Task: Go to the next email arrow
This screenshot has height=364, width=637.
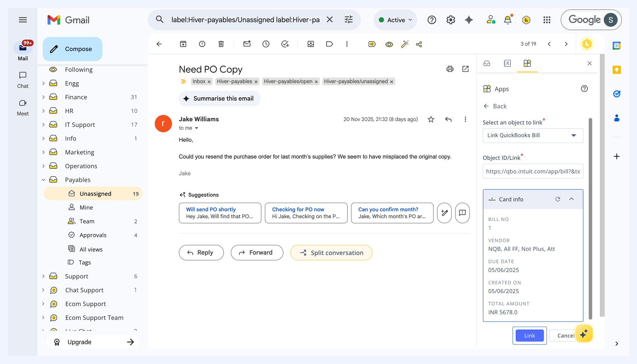Action: point(566,44)
